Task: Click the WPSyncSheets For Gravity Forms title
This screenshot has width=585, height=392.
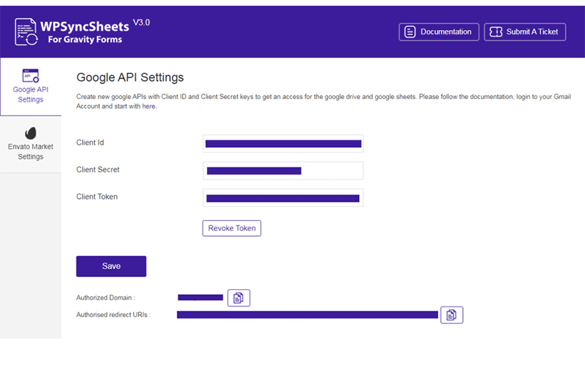Action: [x=85, y=32]
